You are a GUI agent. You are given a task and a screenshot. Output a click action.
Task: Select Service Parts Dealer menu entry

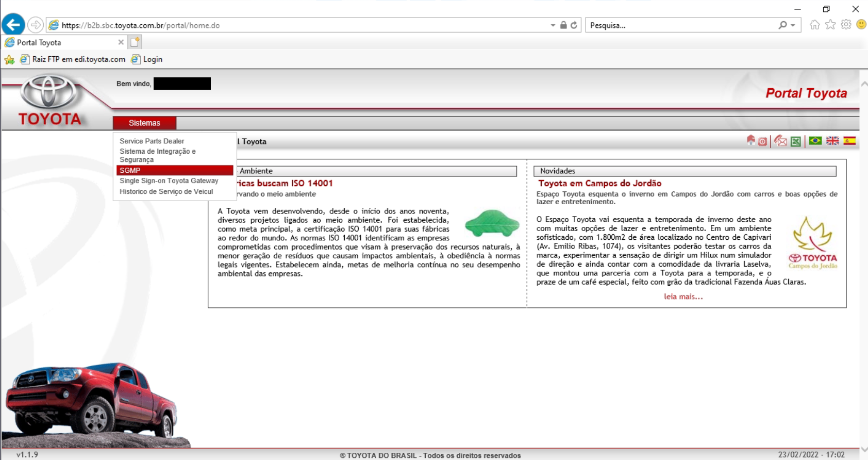tap(152, 141)
